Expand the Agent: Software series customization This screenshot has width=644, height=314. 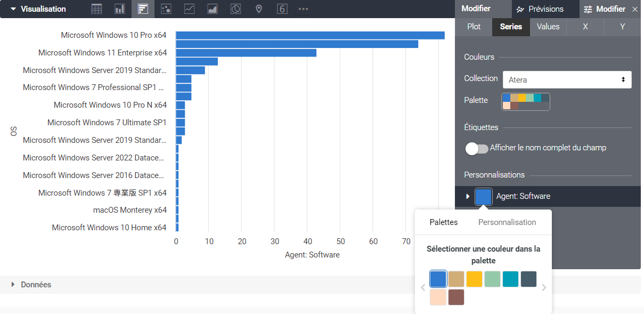point(468,196)
